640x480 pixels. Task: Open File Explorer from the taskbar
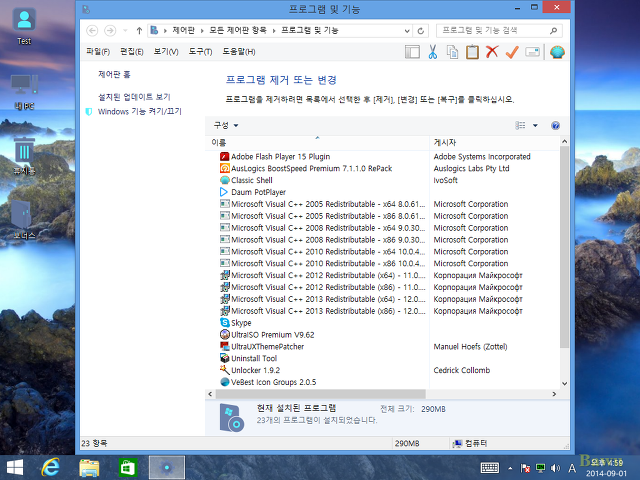click(x=89, y=468)
